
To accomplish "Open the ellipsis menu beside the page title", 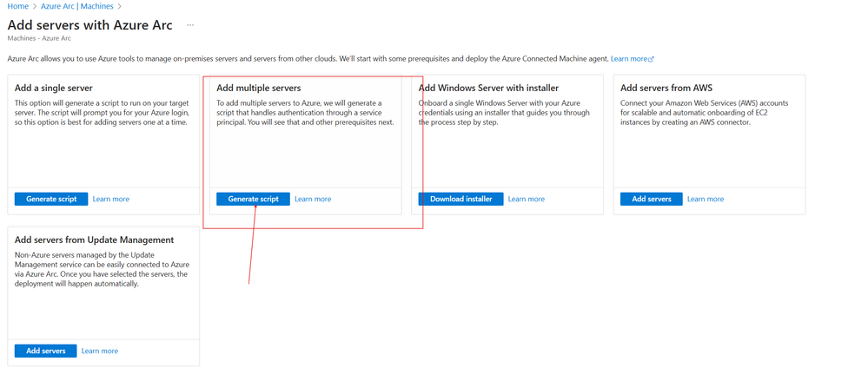I will pyautogui.click(x=190, y=25).
